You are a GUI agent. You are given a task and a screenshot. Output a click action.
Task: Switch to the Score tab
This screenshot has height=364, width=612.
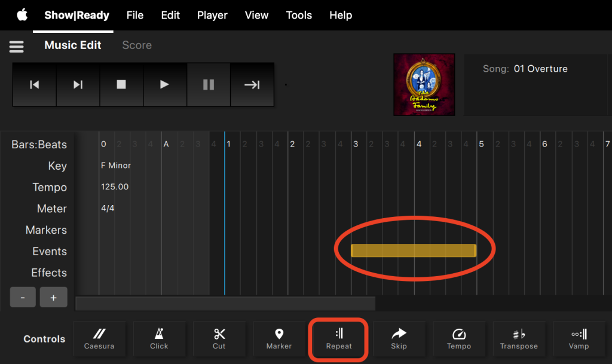click(x=137, y=45)
